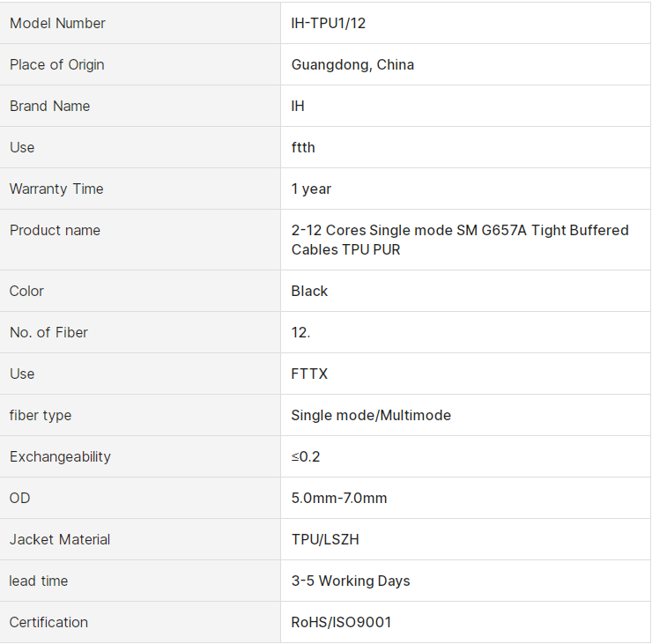This screenshot has width=652, height=644.
Task: Click the No. of Fiber label
Action: coord(48,333)
